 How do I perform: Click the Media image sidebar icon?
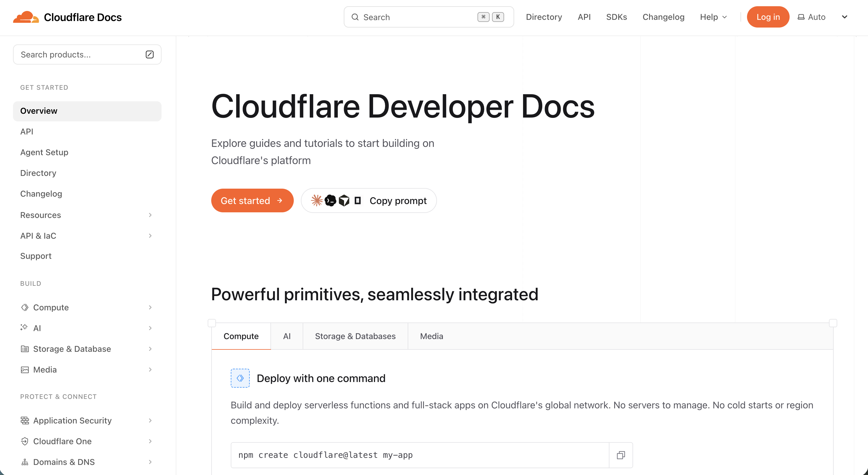25,370
